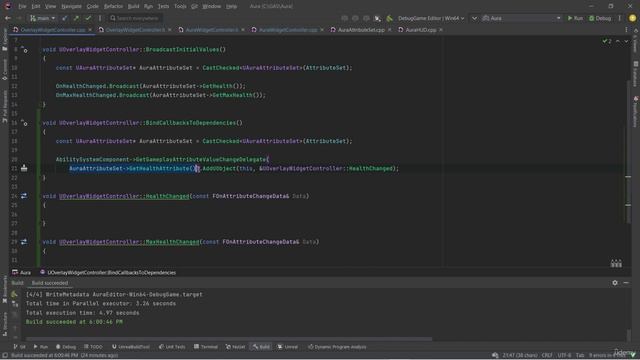Open the Navigate menu

click(x=71, y=6)
